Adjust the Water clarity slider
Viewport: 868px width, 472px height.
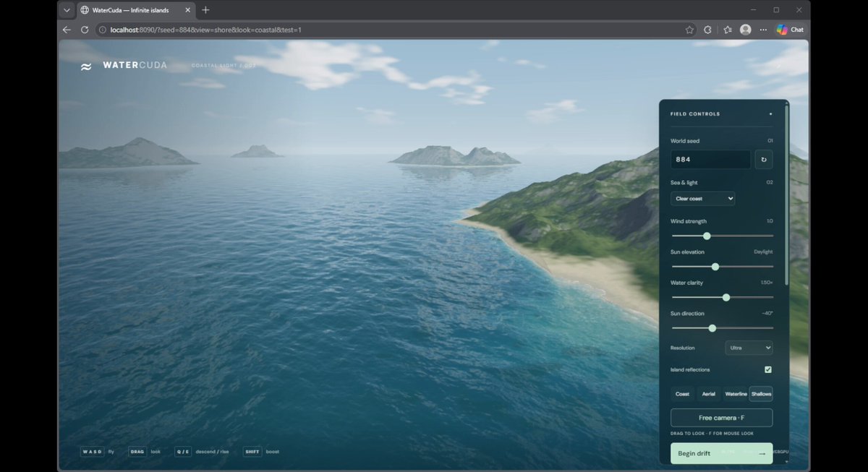click(722, 297)
